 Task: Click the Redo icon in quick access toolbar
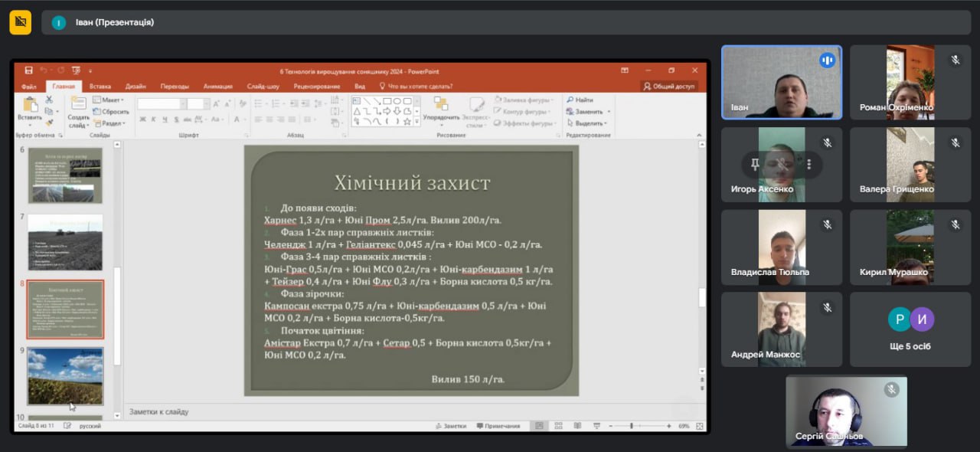coord(60,70)
